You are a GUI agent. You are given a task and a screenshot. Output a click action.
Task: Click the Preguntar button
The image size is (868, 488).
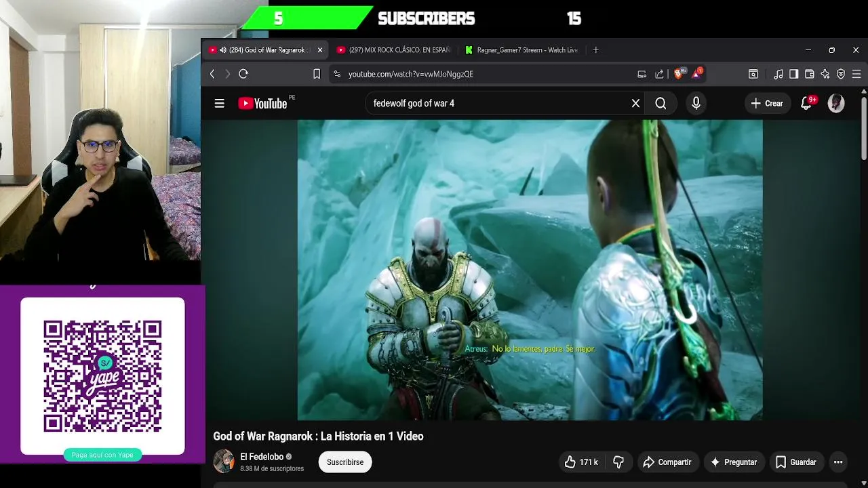point(733,462)
